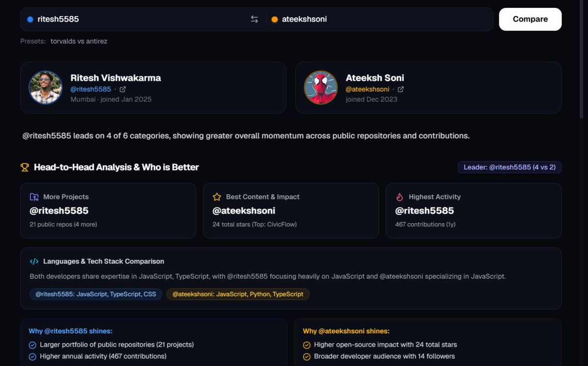Click the star icon on Best Content & Impact
Screen dimensions: 588x366
217,196
